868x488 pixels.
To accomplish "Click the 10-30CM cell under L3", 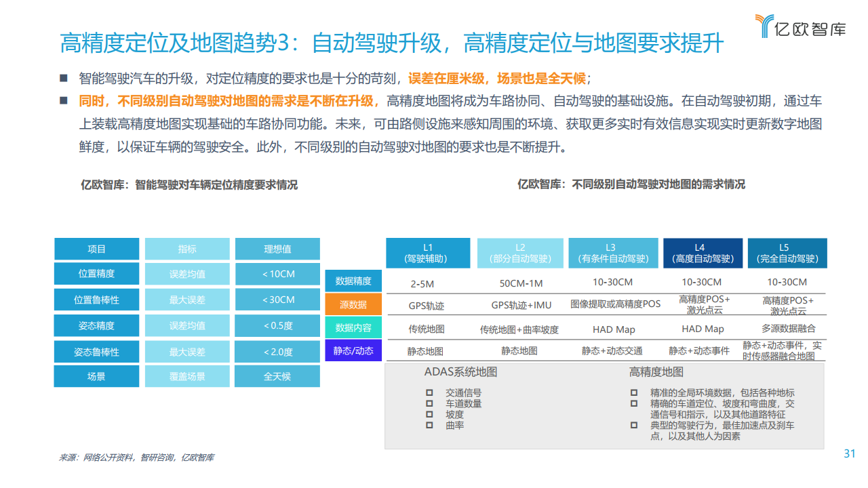I will point(613,282).
